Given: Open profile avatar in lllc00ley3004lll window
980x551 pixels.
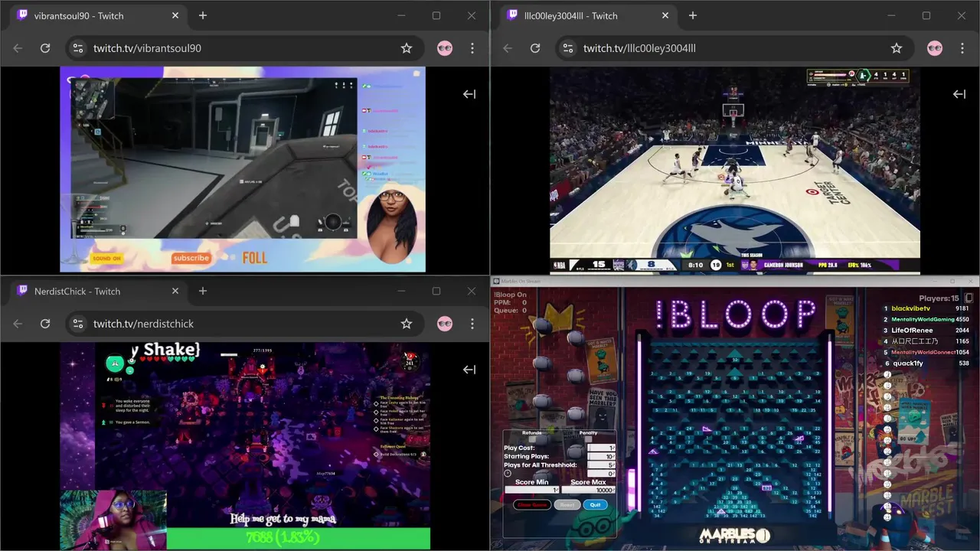Looking at the screenshot, I should [x=935, y=48].
